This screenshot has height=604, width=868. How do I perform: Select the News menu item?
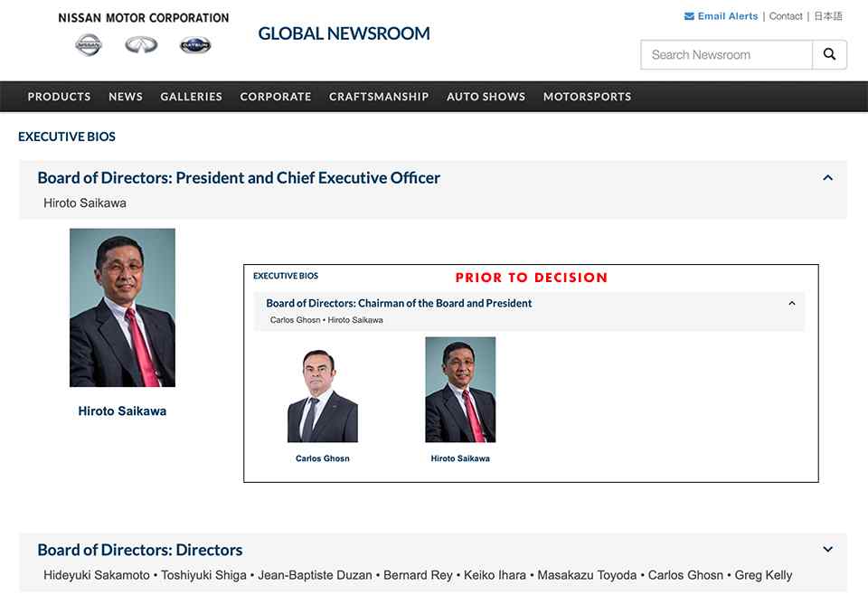[126, 97]
